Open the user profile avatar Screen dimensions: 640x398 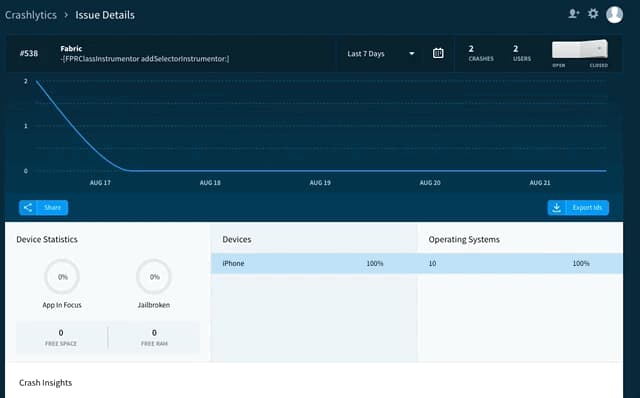click(x=614, y=15)
